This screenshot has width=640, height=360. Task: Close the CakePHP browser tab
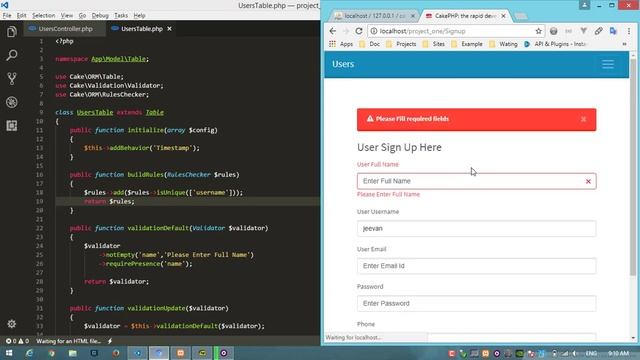(x=503, y=16)
